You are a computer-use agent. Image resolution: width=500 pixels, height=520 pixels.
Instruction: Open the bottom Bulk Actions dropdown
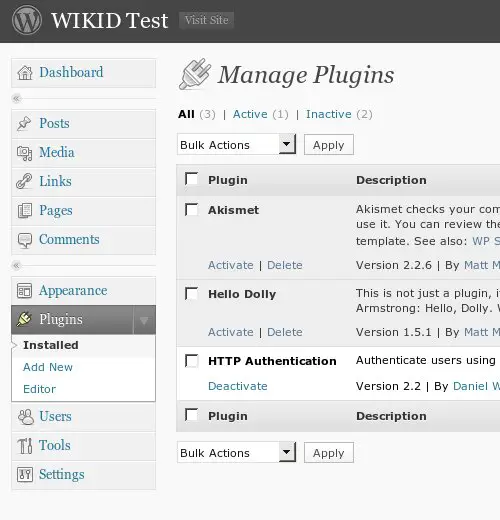pos(236,452)
